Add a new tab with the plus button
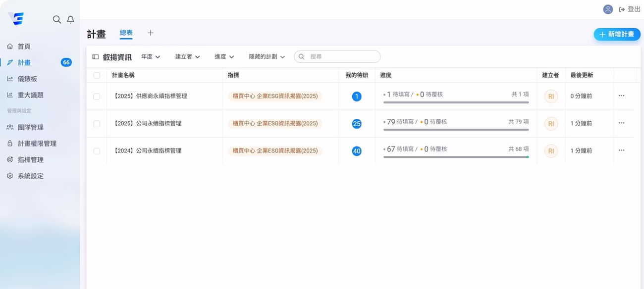The width and height of the screenshot is (644, 289). pos(150,33)
